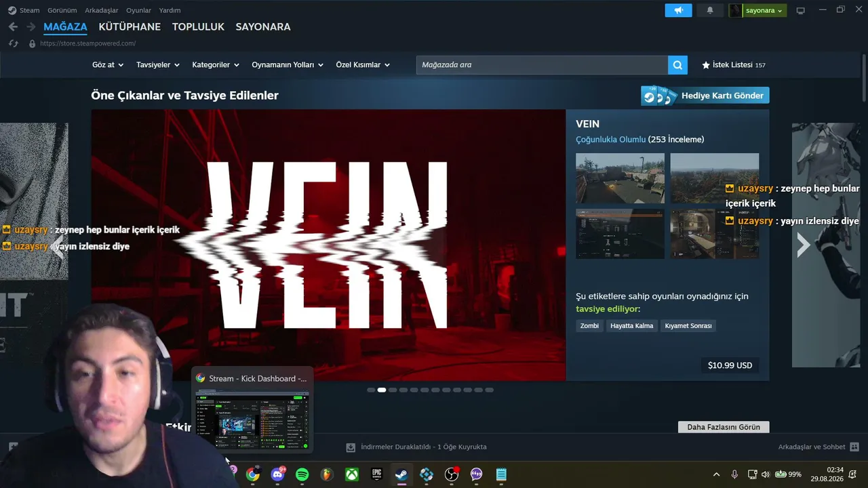Click the Zombi tag
This screenshot has width=868, height=488.
pyautogui.click(x=589, y=326)
